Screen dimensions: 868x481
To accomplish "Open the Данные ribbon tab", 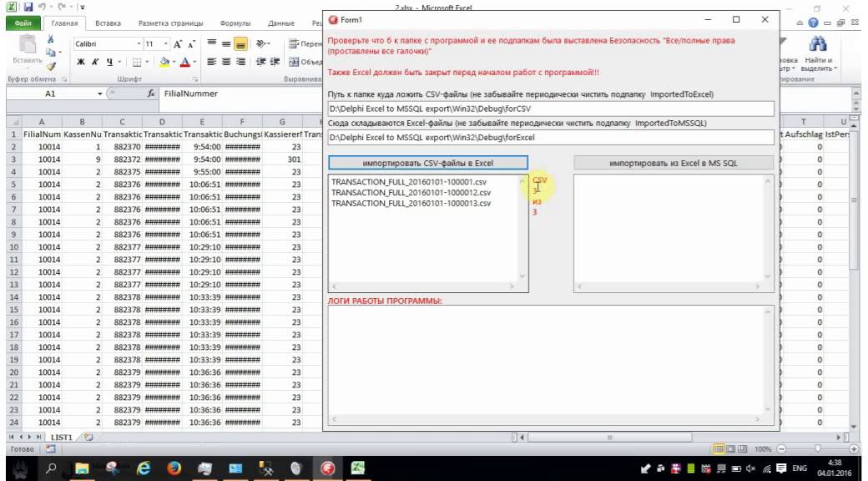I will (280, 23).
